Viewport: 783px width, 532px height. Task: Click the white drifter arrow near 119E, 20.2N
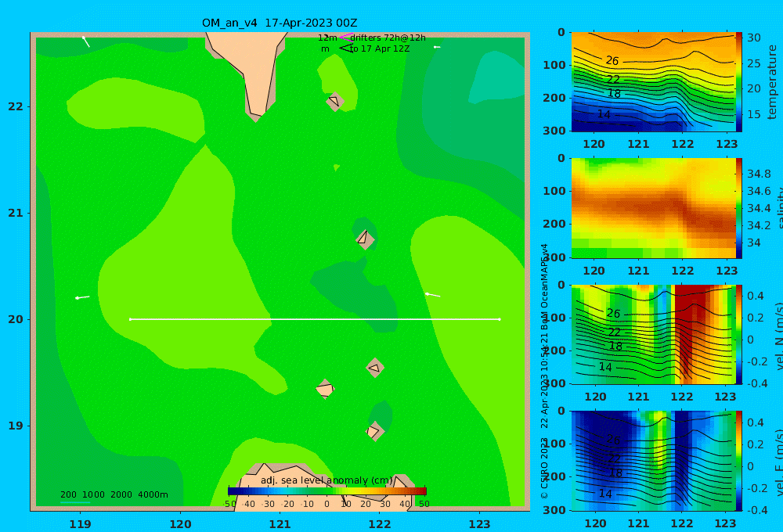[82, 297]
